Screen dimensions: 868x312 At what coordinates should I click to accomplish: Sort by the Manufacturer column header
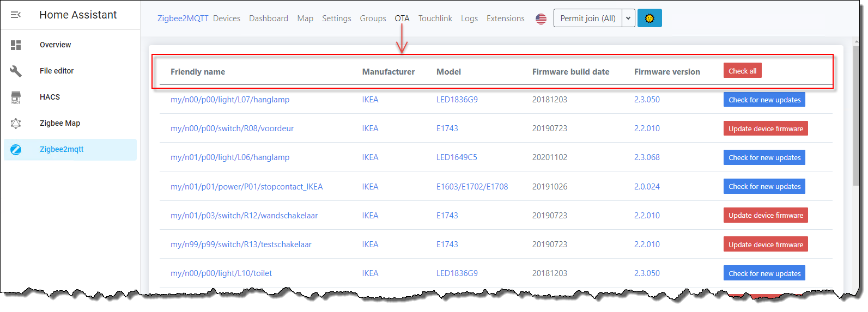389,72
